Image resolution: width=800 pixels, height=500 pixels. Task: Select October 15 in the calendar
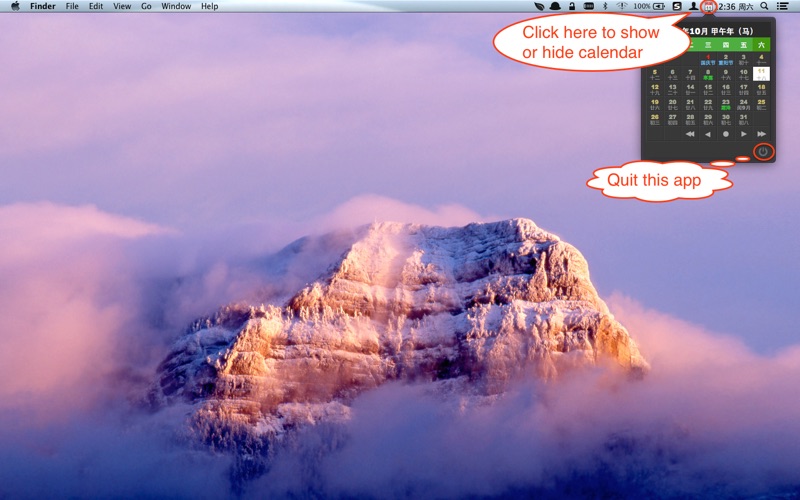708,89
